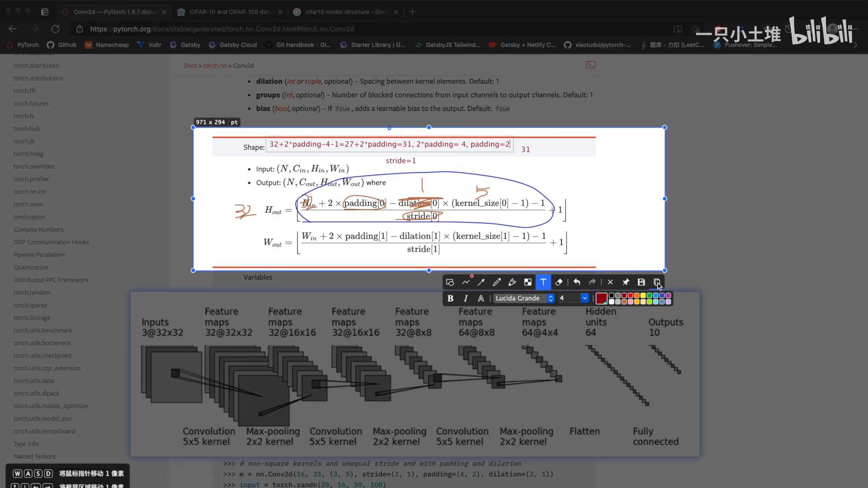Save the screenshot with disk icon

coord(641,282)
